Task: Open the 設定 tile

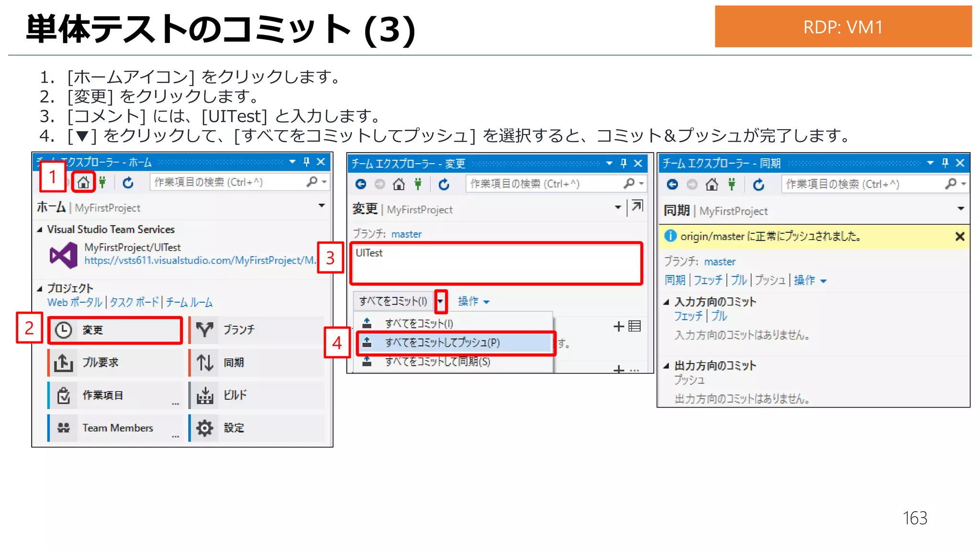Action: tap(257, 428)
